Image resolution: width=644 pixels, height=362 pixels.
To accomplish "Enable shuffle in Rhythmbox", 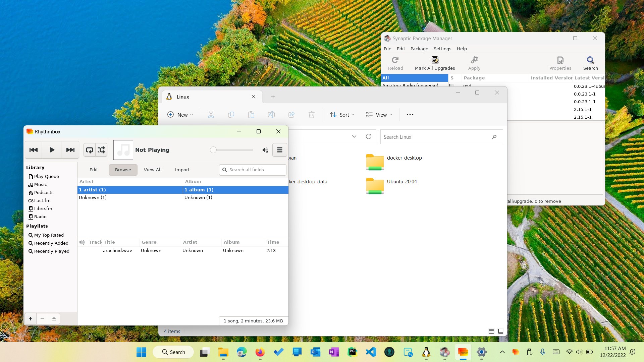I will pos(101,150).
